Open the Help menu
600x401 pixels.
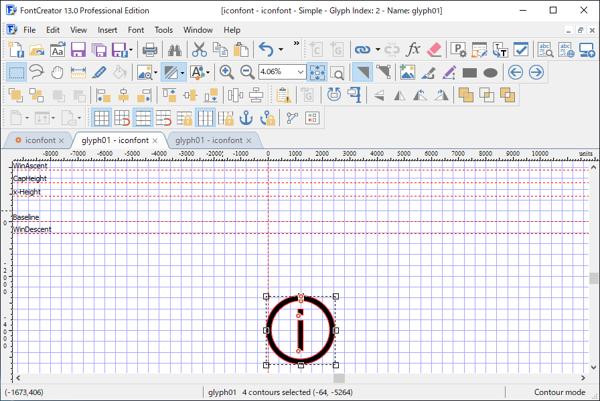[x=232, y=30]
